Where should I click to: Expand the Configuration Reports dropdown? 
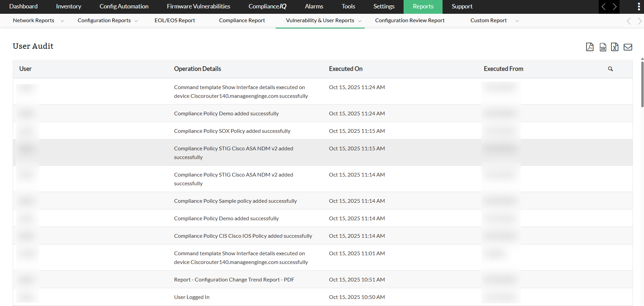coord(136,21)
